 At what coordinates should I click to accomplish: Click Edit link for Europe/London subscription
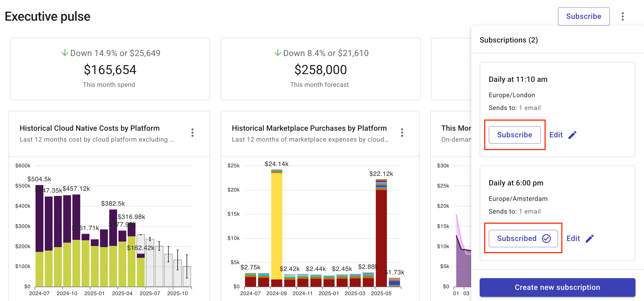[556, 135]
